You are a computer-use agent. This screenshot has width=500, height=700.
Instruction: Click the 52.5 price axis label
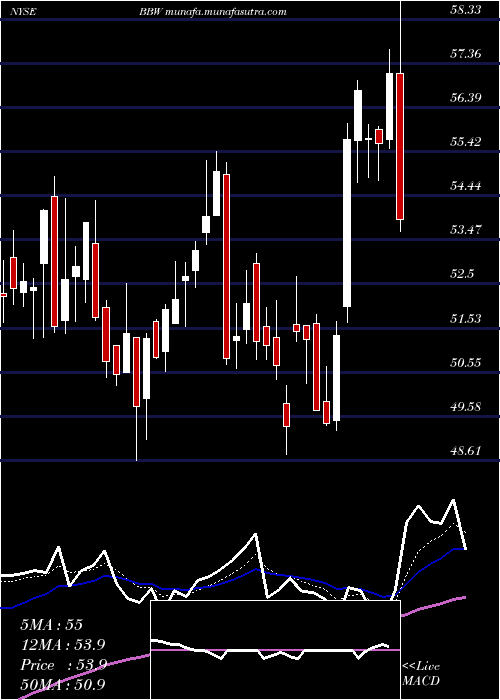point(462,274)
